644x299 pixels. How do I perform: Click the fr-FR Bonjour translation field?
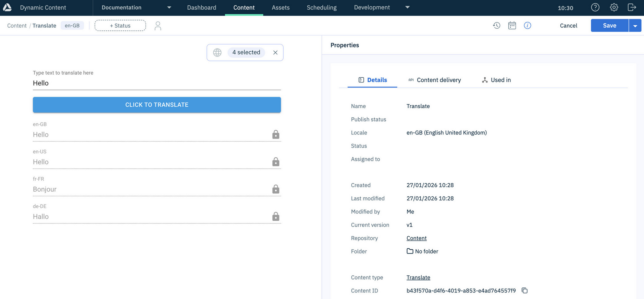click(157, 189)
